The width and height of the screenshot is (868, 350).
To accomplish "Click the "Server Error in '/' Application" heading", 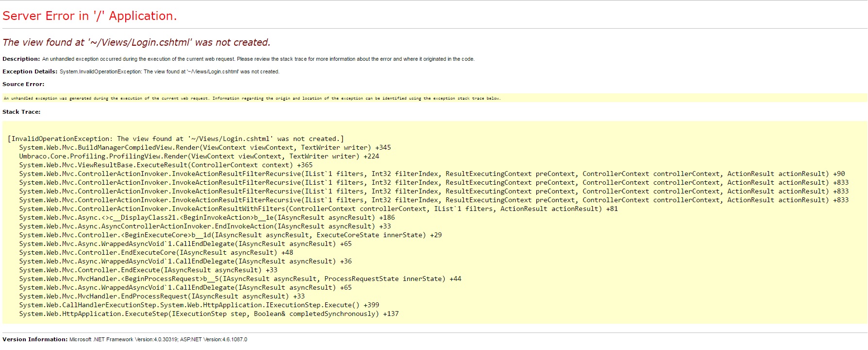I will point(89,16).
